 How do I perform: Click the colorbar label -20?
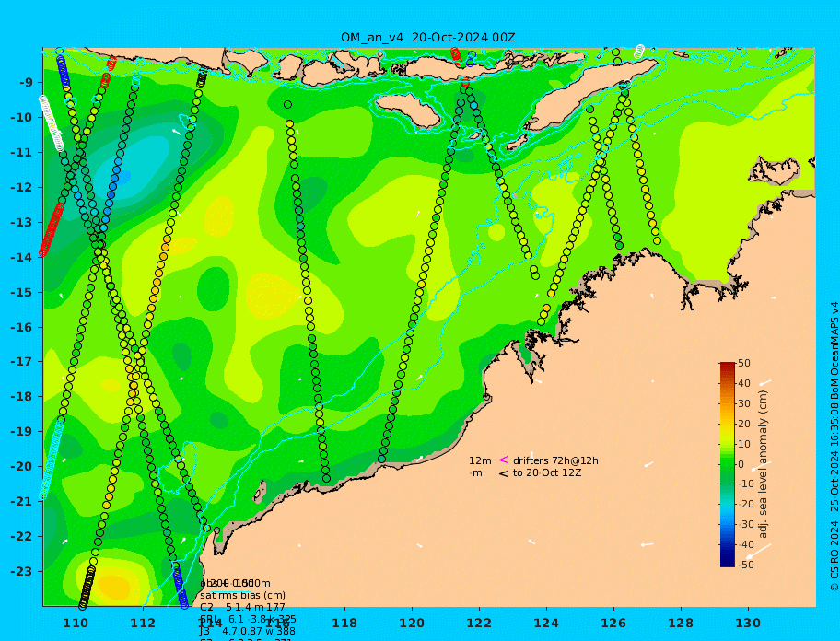pos(745,505)
